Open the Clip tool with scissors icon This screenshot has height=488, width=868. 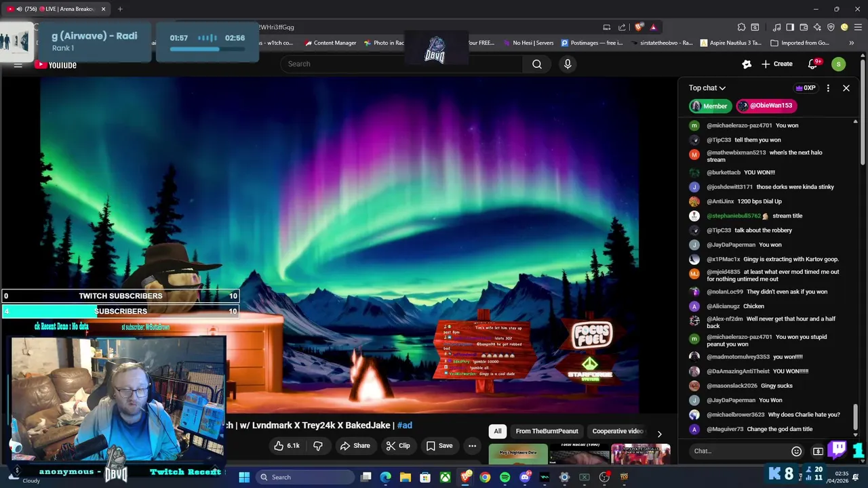(397, 445)
